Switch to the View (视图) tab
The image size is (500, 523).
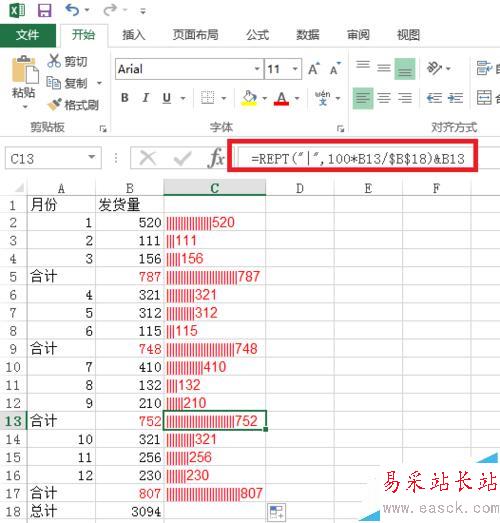click(408, 35)
